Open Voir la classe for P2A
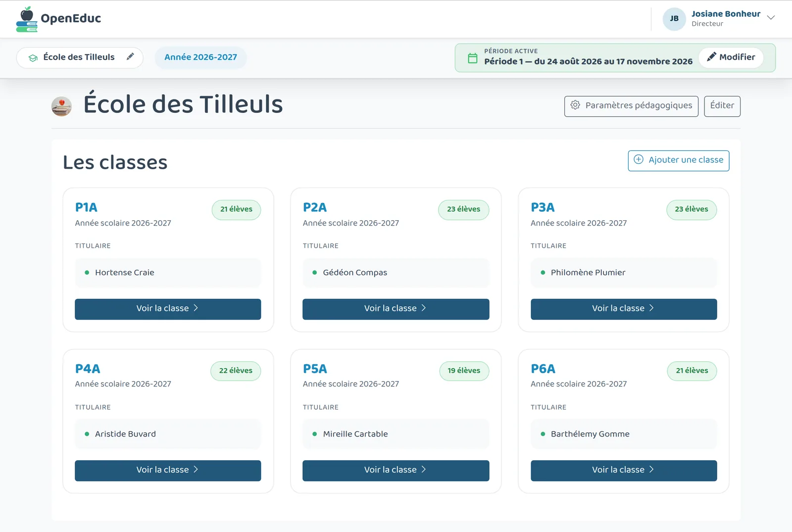Screen dimensions: 792x532 [396, 309]
